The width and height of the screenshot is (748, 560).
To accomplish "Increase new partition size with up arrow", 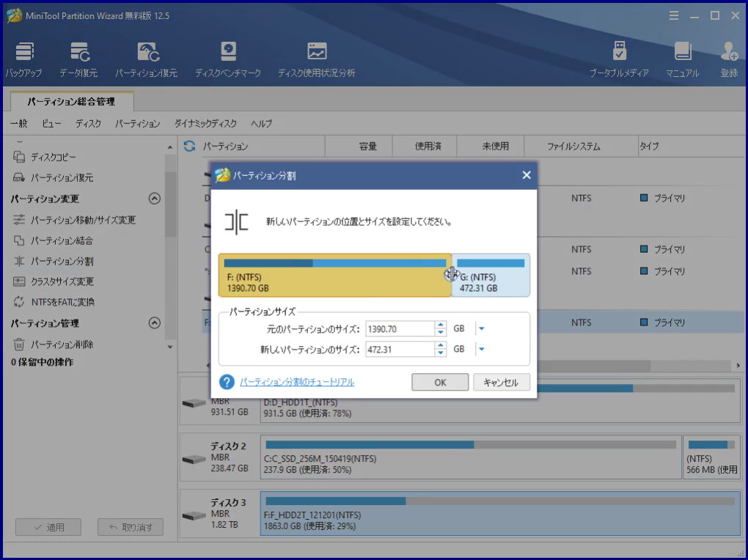I will 441,346.
